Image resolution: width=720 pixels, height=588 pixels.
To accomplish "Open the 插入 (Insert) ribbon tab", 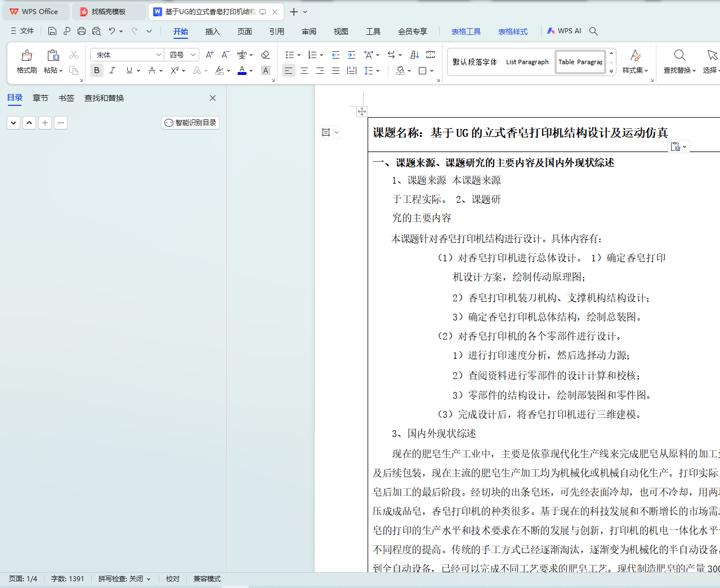I will coord(213,32).
